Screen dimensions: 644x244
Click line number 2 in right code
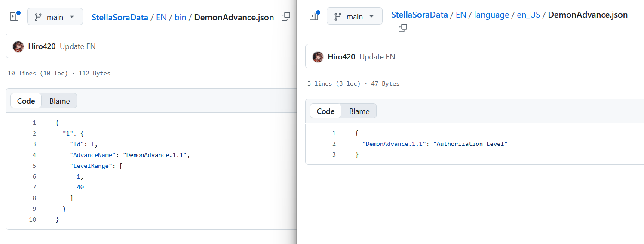pos(334,144)
